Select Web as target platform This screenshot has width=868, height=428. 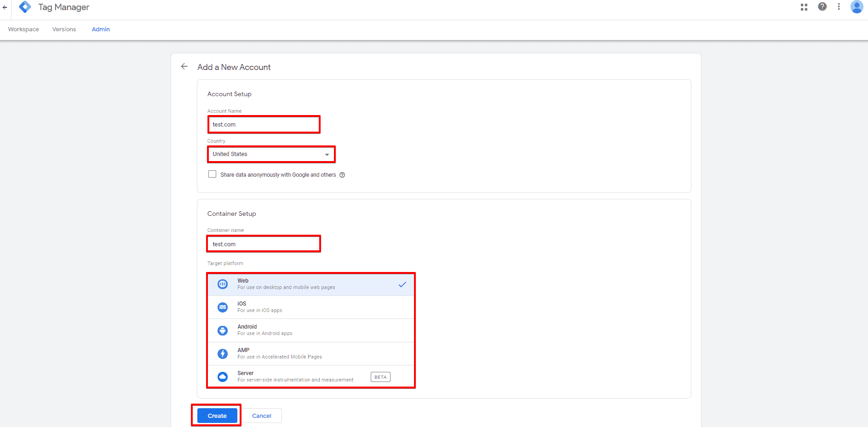(311, 284)
